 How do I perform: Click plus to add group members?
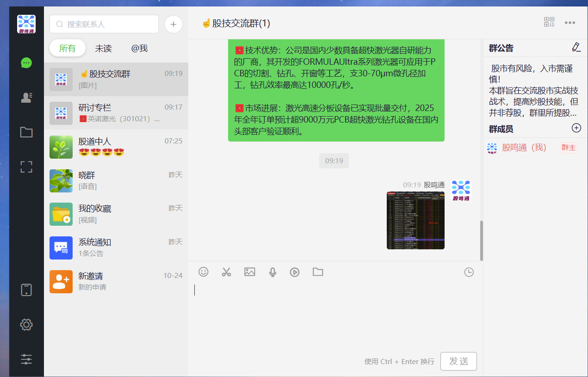(x=576, y=128)
